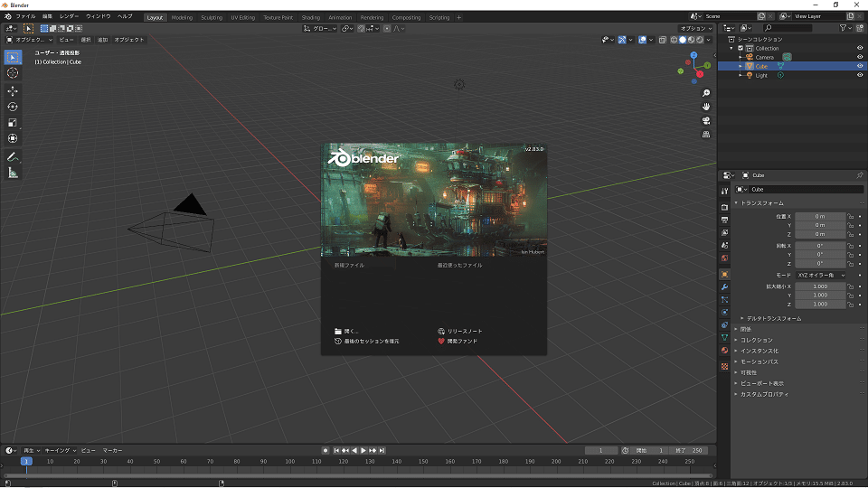
Task: Expand the デルタトランスフォーム panel
Action: point(773,318)
